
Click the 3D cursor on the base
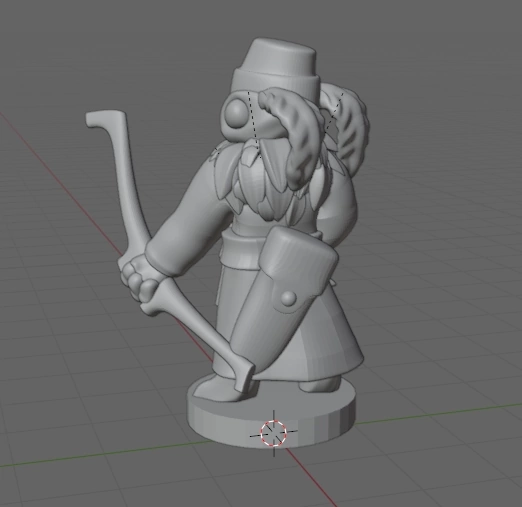(x=274, y=433)
